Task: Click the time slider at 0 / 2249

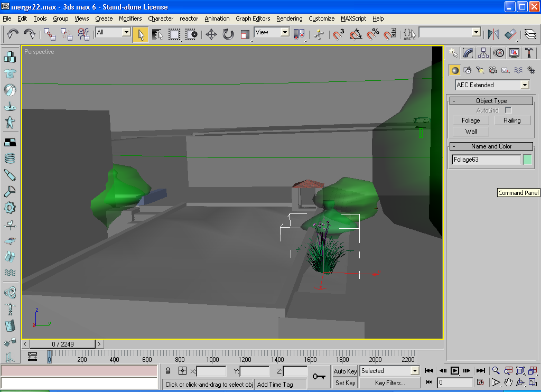Action: point(62,344)
